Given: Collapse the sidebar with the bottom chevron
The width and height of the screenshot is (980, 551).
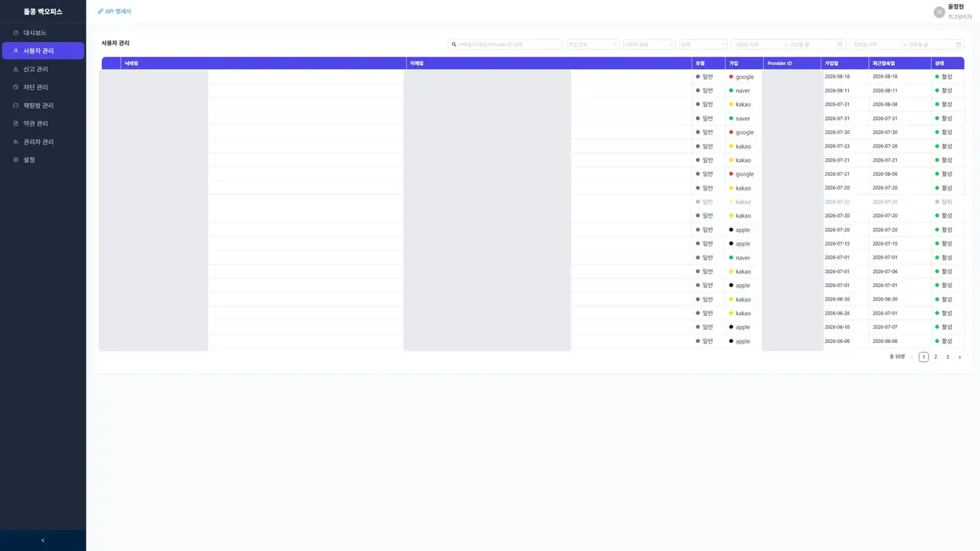Looking at the screenshot, I should pyautogui.click(x=43, y=540).
